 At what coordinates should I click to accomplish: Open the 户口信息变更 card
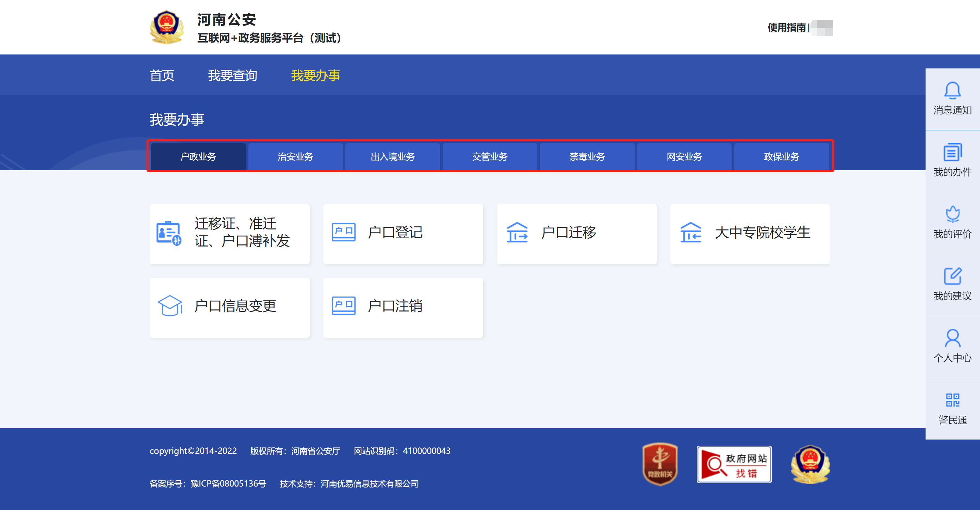click(229, 307)
